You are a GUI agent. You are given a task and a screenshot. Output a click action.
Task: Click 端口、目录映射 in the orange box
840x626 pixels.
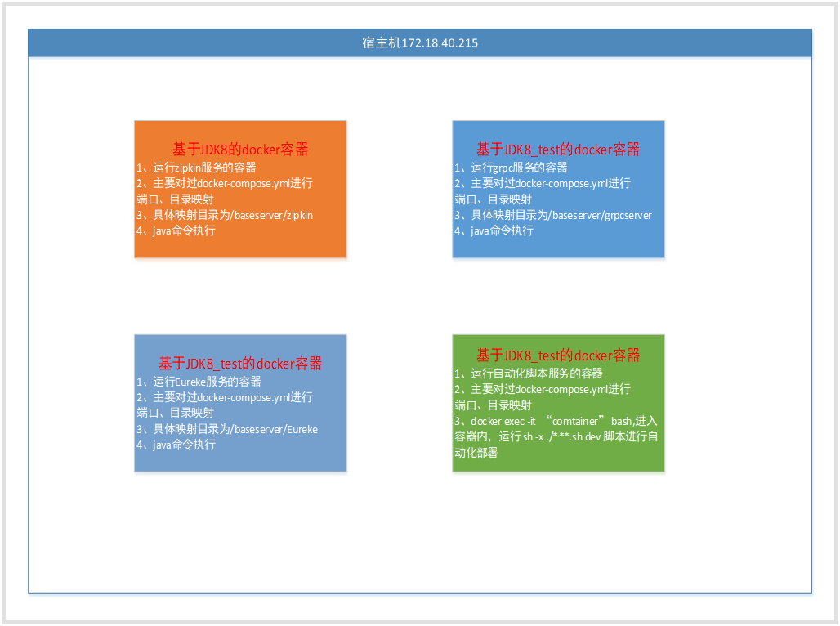click(175, 199)
